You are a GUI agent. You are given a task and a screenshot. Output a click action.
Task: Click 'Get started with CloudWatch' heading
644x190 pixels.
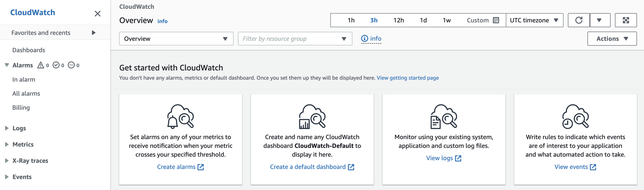pyautogui.click(x=171, y=68)
